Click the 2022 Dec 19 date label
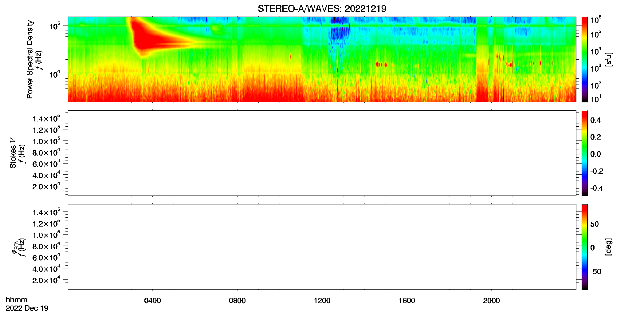Image resolution: width=644 pixels, height=332 pixels. coord(27,308)
